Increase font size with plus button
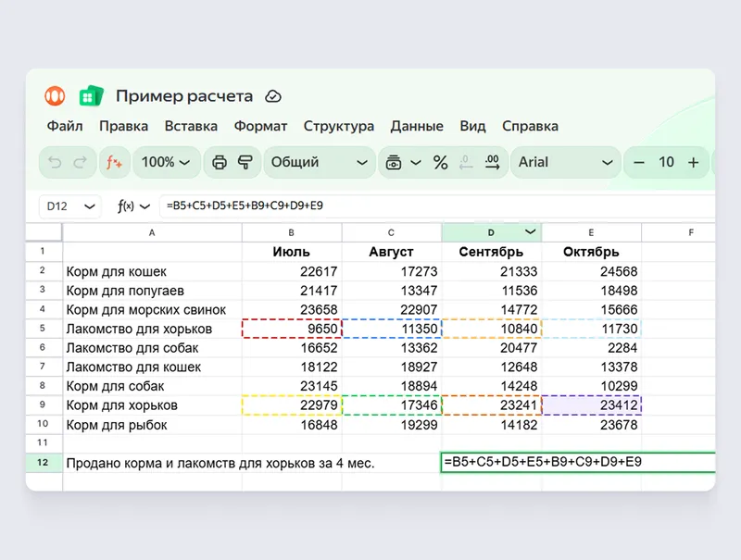The width and height of the screenshot is (741, 560). pyautogui.click(x=693, y=162)
